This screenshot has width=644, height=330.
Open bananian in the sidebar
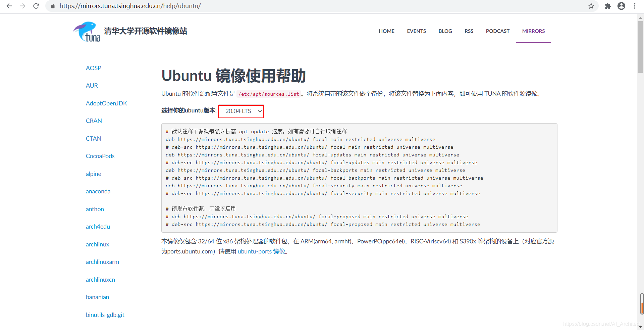point(97,297)
